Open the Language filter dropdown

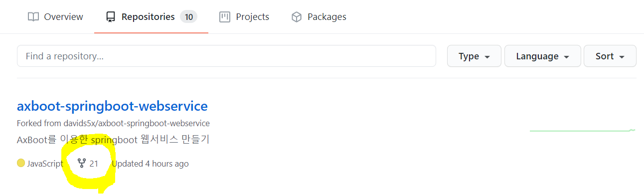(x=543, y=56)
